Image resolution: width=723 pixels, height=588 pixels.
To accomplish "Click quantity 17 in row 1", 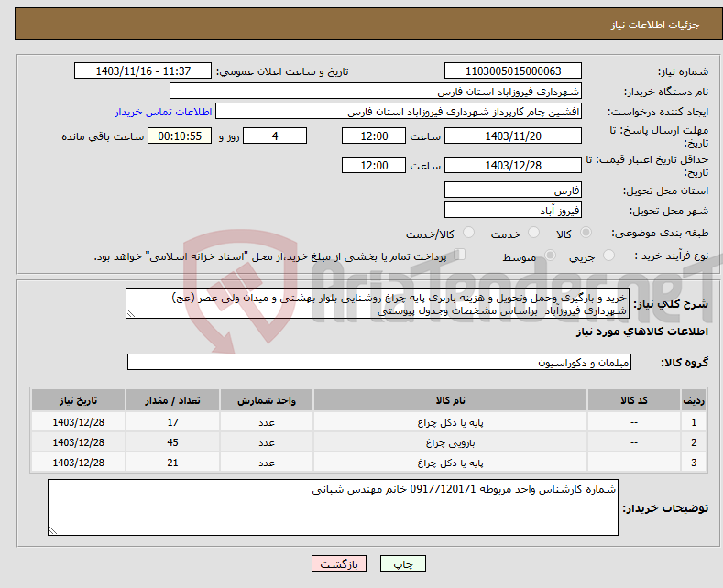I will 172,422.
